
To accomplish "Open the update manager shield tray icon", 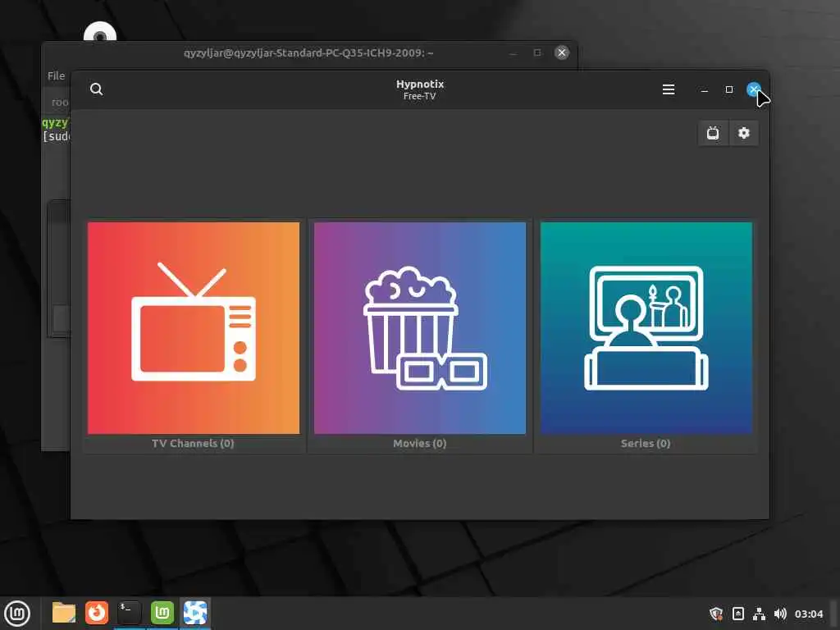I will coord(716,614).
